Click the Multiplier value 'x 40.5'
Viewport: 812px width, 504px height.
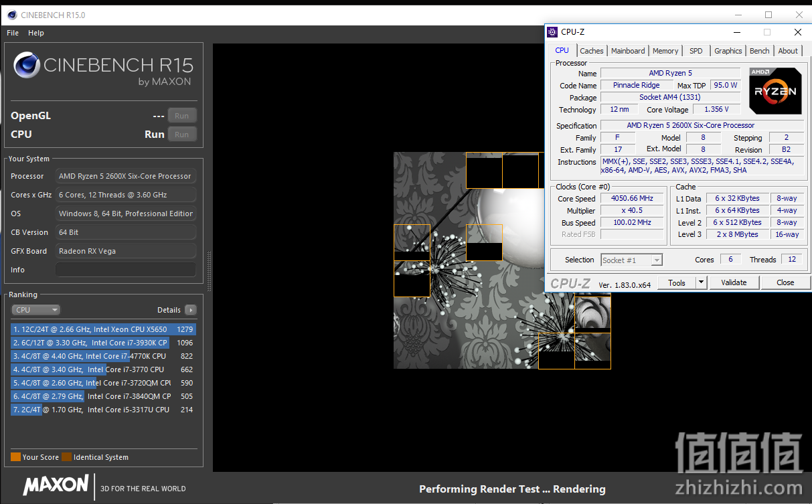click(631, 210)
